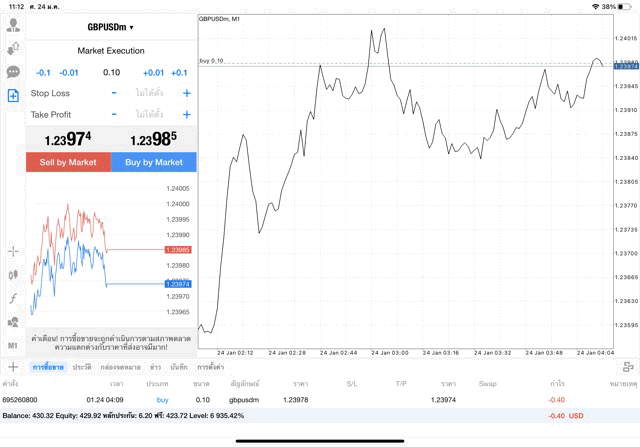
Task: Open the indicators function icon
Action: coord(13,298)
